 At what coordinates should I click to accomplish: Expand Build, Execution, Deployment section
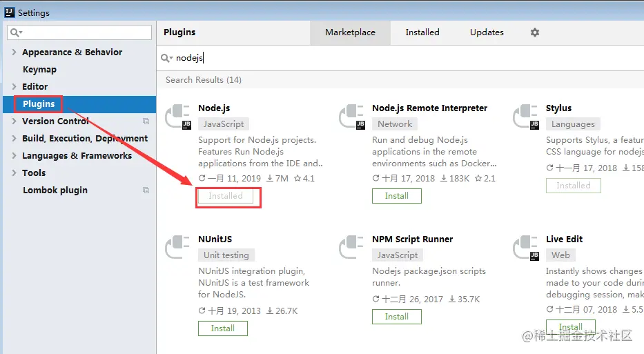coord(14,139)
